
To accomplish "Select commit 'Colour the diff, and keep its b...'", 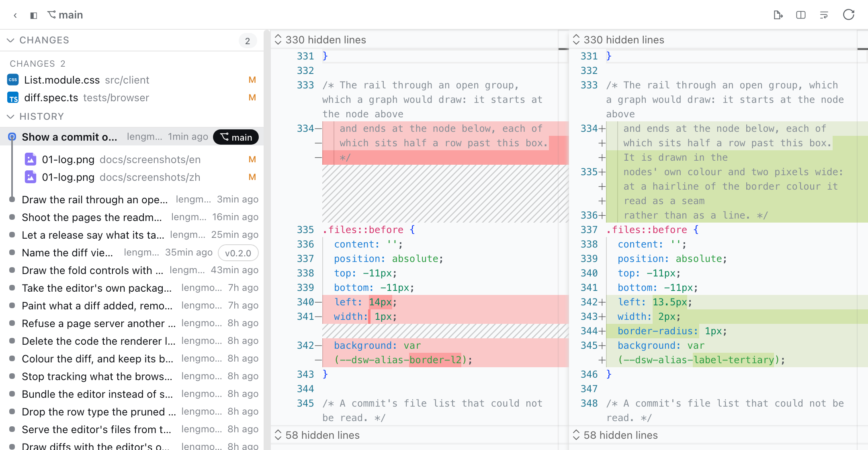I will coord(132,359).
